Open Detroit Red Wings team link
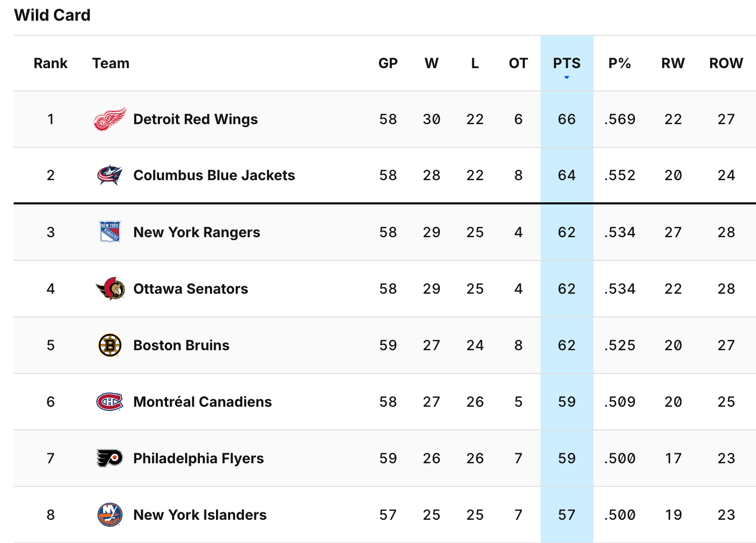The image size is (756, 543). 195,119
